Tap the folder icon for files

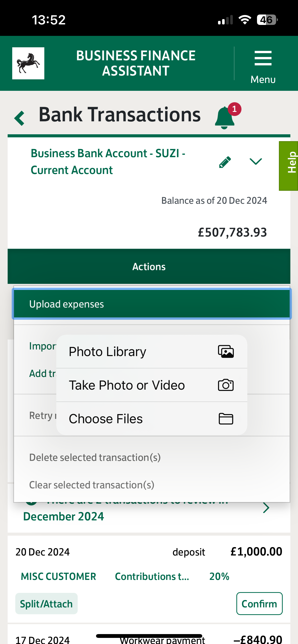point(226,419)
